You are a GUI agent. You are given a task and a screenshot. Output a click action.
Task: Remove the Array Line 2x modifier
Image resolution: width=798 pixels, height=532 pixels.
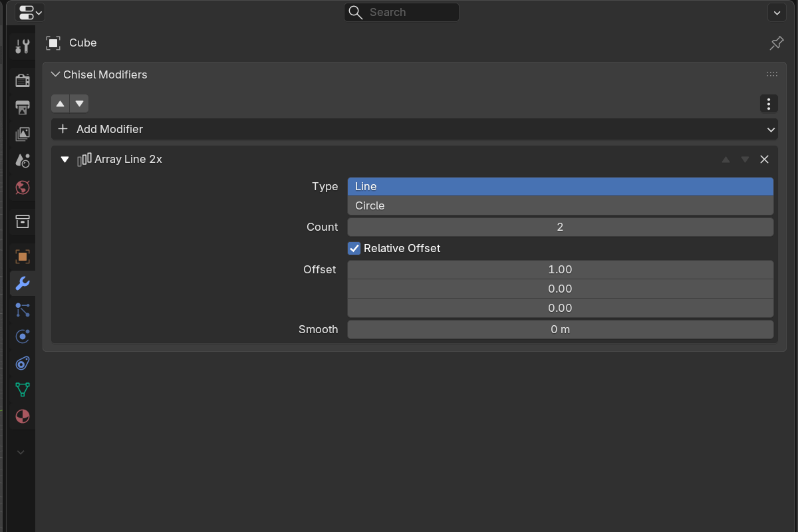pos(764,160)
